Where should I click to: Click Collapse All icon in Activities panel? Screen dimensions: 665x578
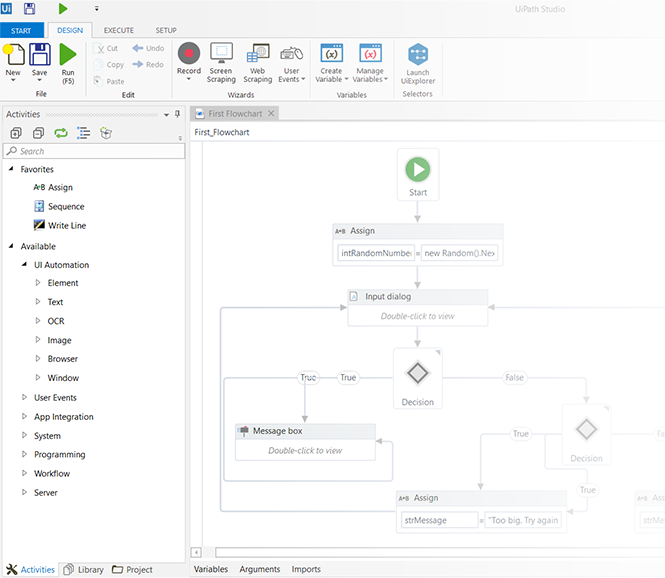pyautogui.click(x=38, y=133)
